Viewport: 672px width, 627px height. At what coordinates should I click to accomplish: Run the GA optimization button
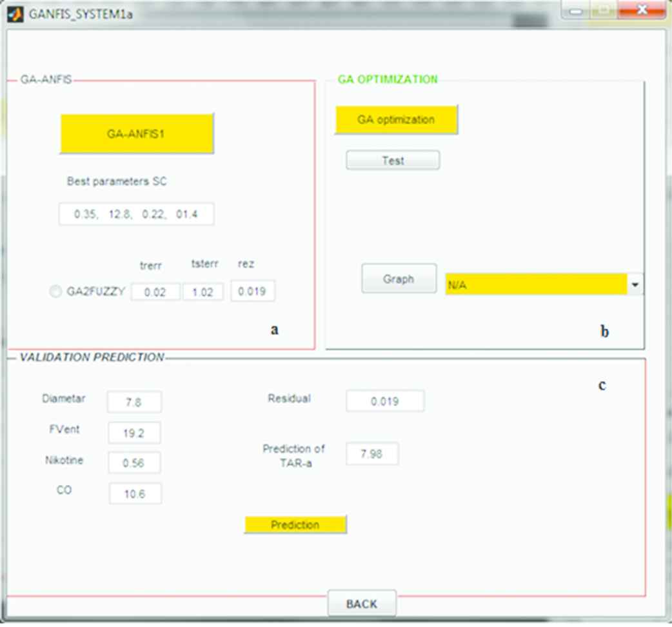pyautogui.click(x=396, y=120)
